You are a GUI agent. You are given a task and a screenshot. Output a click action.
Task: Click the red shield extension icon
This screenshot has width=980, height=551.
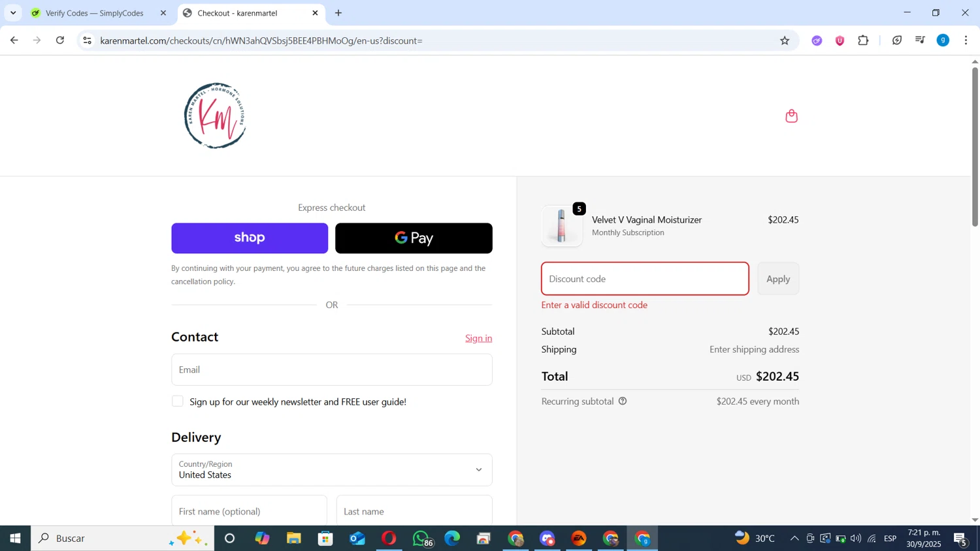tap(840, 40)
